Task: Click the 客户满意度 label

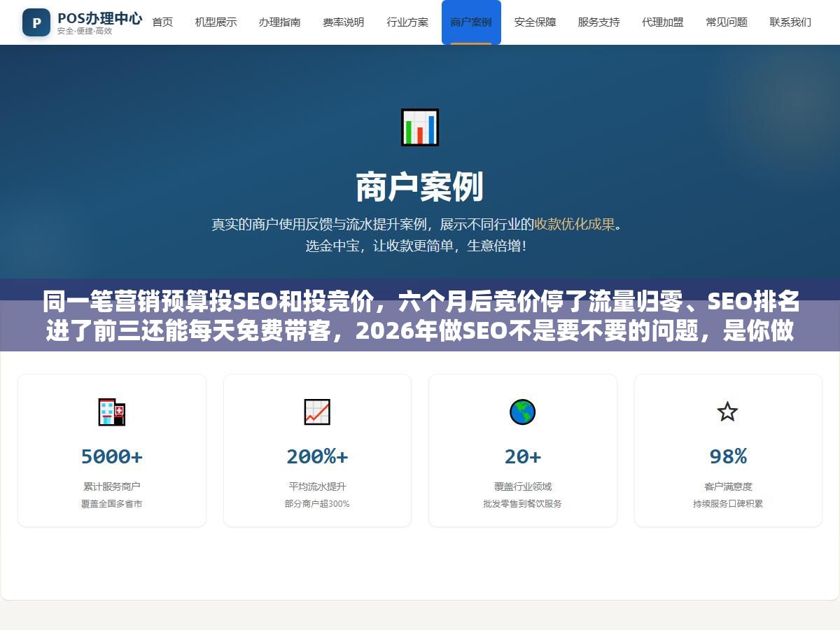Action: [x=728, y=486]
